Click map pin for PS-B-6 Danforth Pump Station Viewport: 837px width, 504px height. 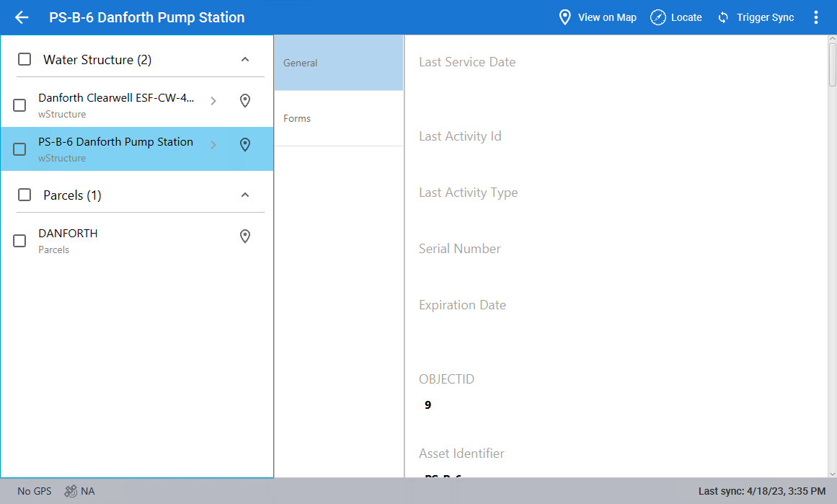click(x=245, y=145)
